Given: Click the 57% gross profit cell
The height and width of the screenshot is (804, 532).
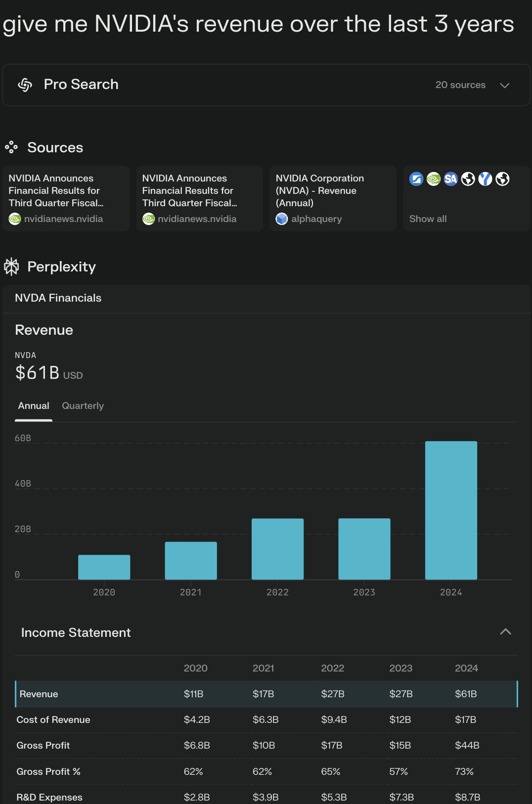Looking at the screenshot, I should 399,771.
